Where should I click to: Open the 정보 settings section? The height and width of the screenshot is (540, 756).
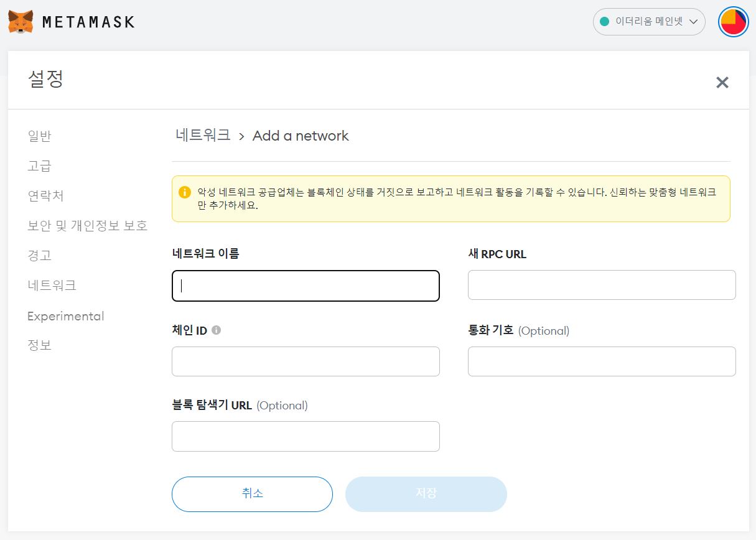pos(39,345)
